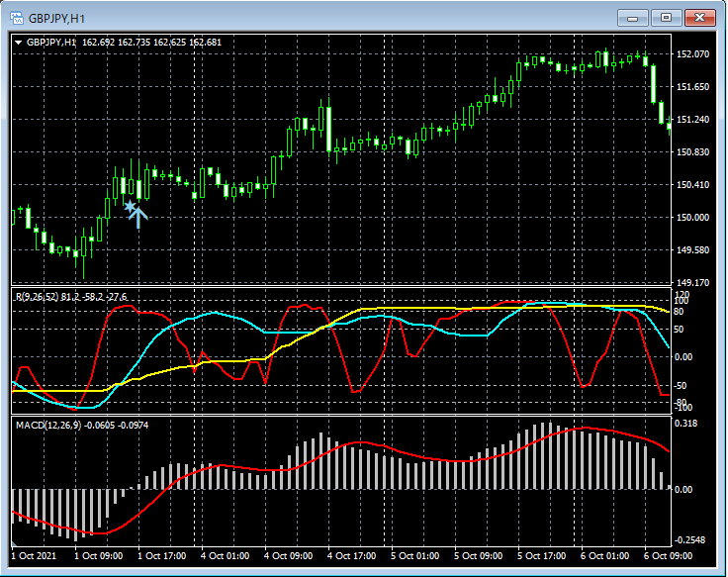Click the GBPJPY,H1 title bar text
728x577 pixels.
[56, 18]
